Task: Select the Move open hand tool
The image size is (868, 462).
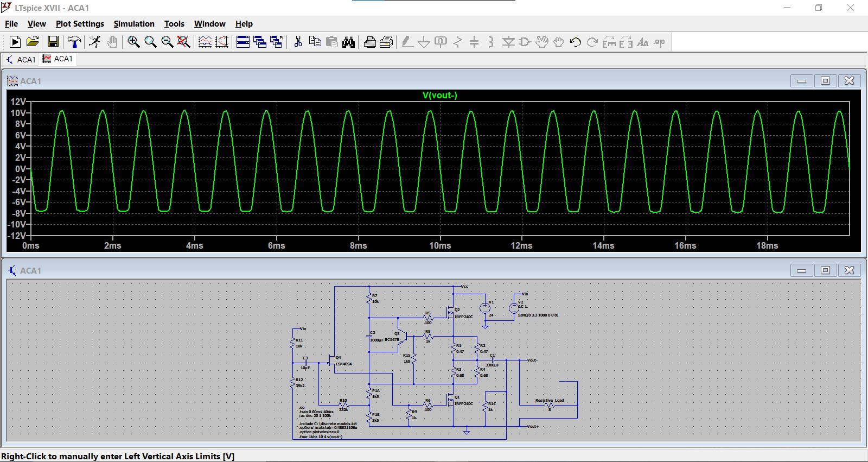Action: pyautogui.click(x=541, y=42)
